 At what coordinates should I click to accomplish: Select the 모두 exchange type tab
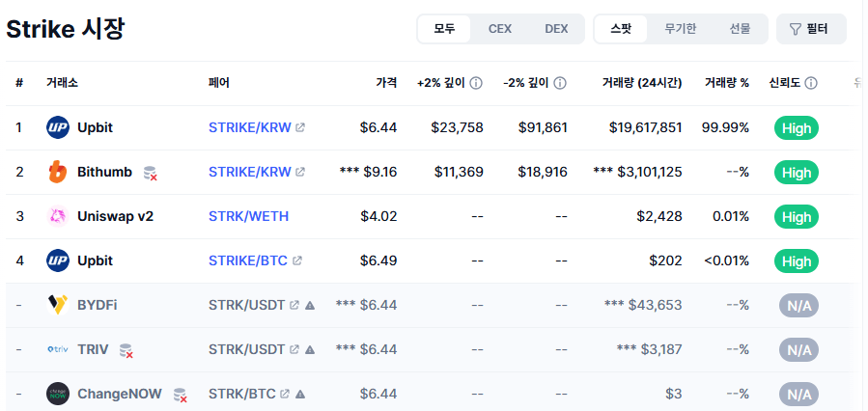click(444, 29)
